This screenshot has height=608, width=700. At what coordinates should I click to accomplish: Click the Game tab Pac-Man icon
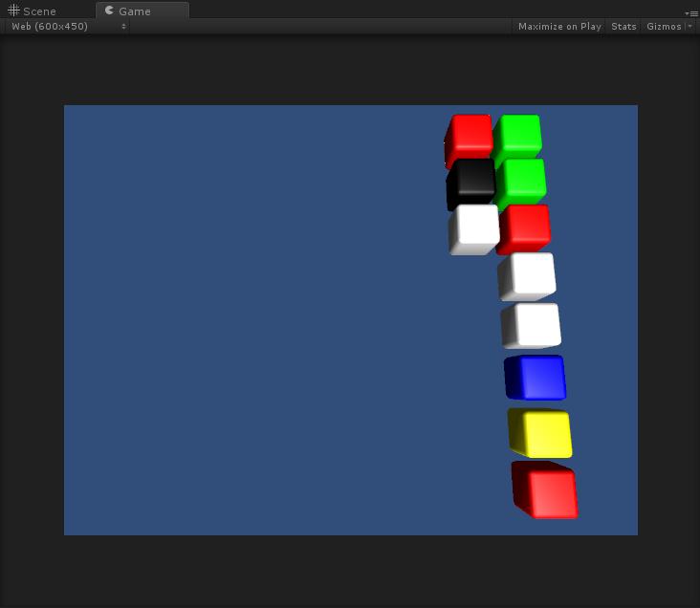click(109, 11)
